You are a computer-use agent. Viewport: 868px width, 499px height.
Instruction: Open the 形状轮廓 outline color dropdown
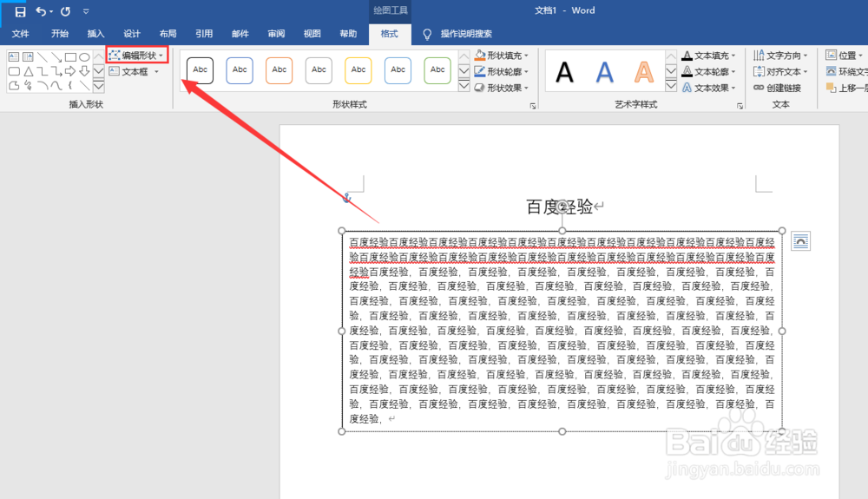(502, 71)
